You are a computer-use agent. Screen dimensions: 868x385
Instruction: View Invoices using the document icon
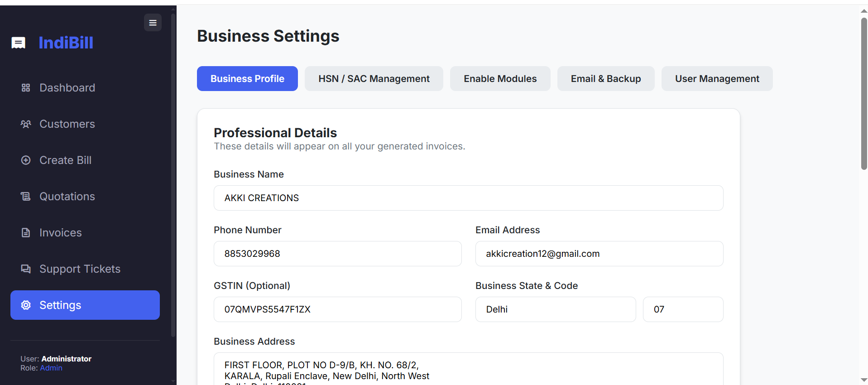point(26,232)
